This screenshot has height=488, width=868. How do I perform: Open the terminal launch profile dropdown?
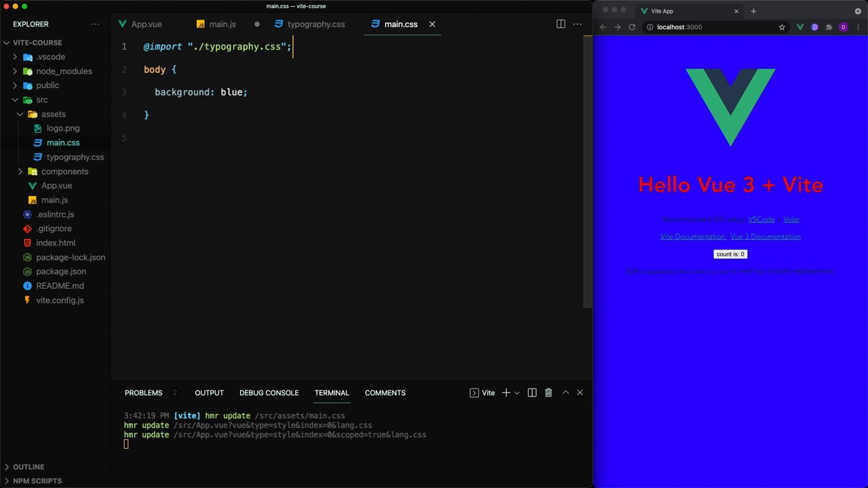tap(517, 392)
